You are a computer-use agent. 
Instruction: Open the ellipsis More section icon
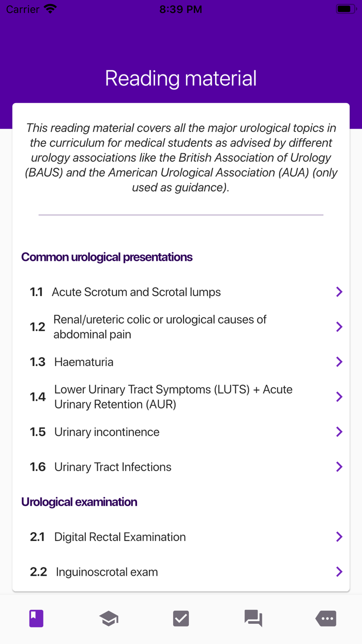[325, 618]
